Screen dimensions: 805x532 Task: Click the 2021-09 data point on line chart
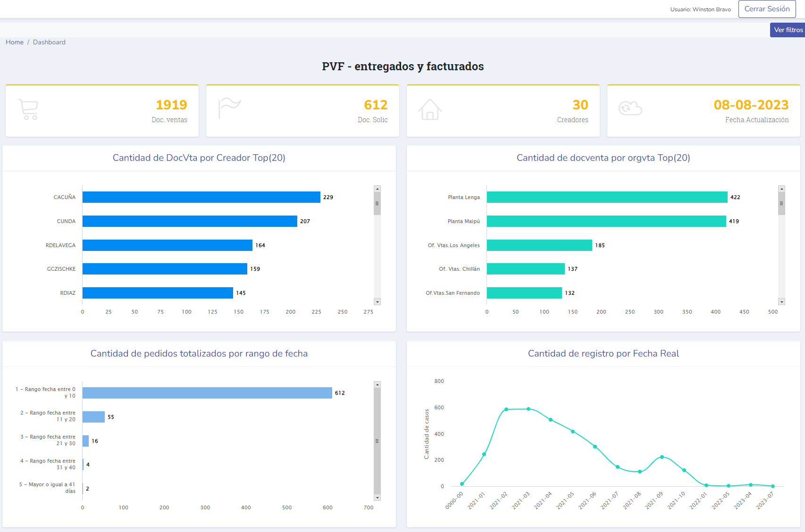point(662,457)
